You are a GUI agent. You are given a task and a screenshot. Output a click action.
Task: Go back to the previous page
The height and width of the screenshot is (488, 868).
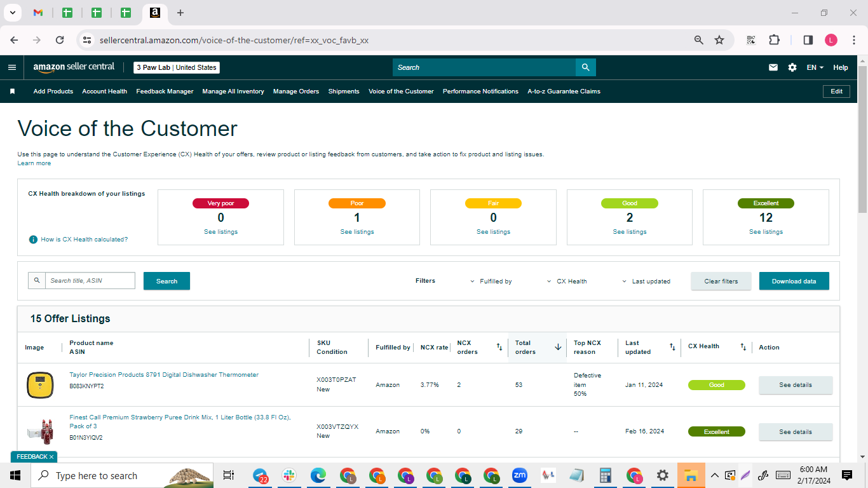(14, 40)
